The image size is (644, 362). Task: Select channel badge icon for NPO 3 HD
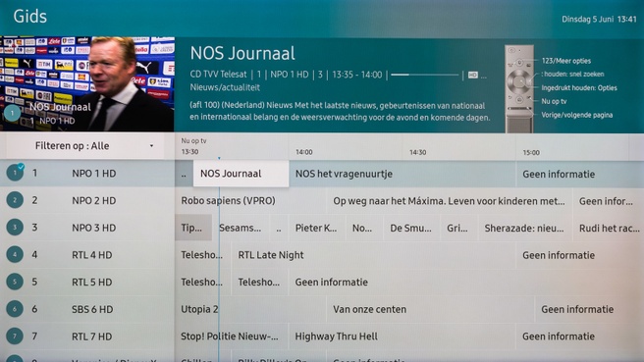coord(15,227)
